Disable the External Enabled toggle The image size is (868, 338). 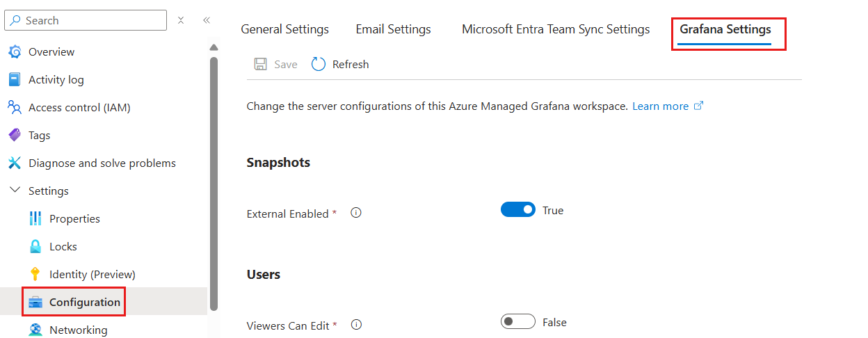[517, 210]
